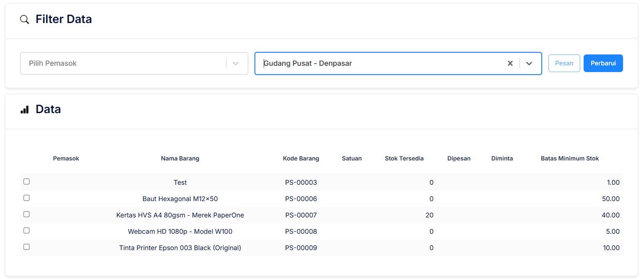The width and height of the screenshot is (644, 279).
Task: Tick the checkbox for the Test item
Action: pos(26,181)
